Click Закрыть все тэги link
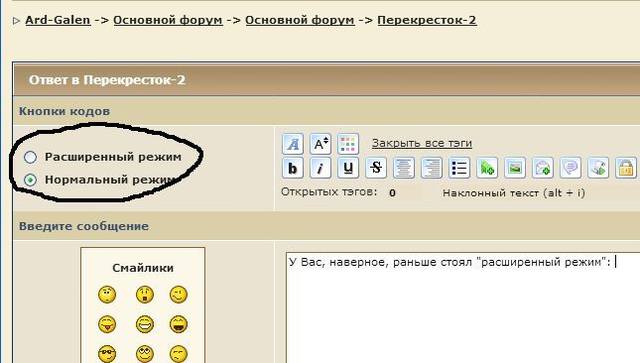Screen dimensions: 640x363 422,143
